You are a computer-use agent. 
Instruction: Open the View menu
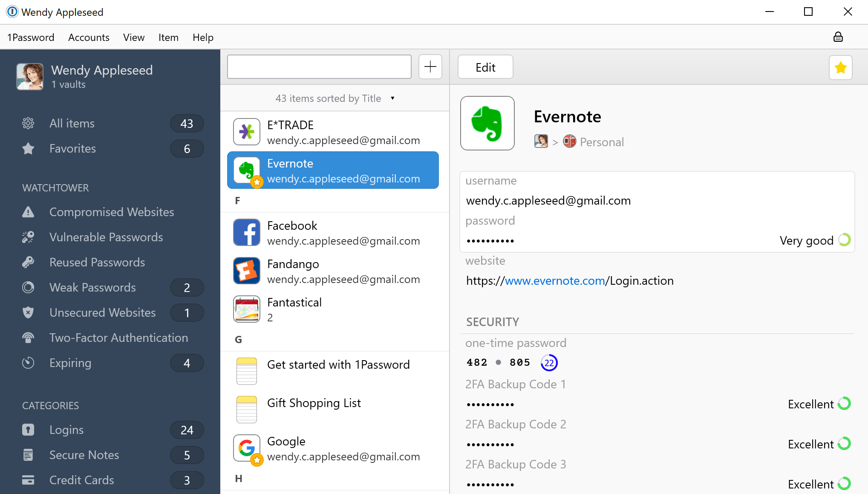(133, 37)
